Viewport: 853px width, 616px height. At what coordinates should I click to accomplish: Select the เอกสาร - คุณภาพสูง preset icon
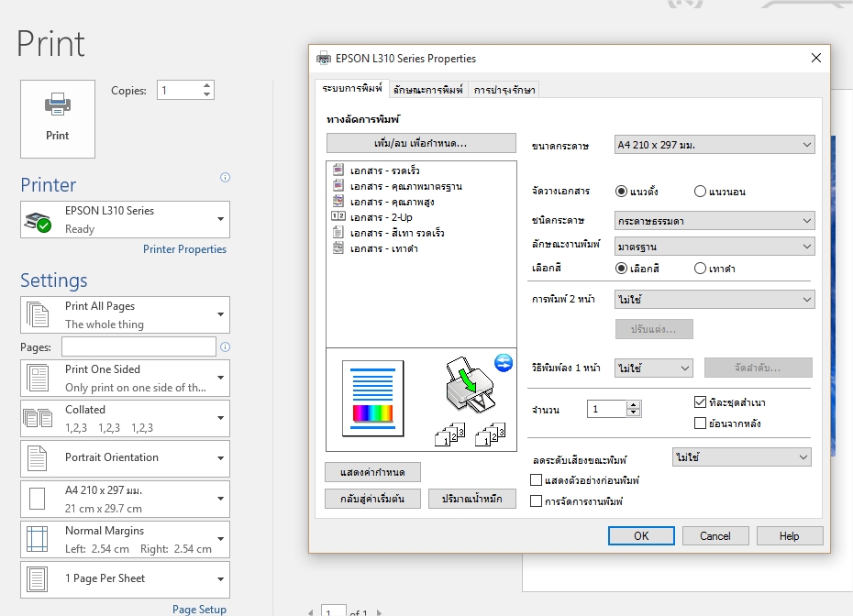338,201
